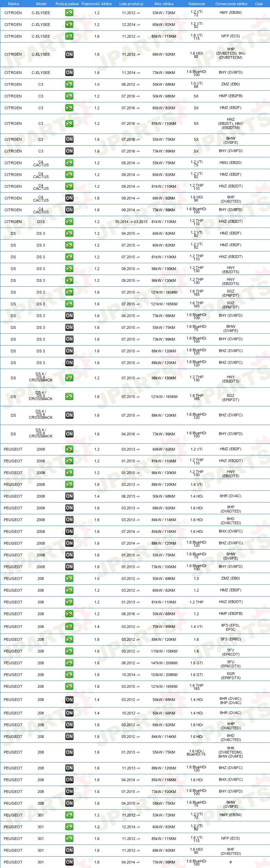Click diesel ON icon in Citroen C3 73kW / 99KM row
This screenshot has height=868, width=270.
click(x=69, y=151)
